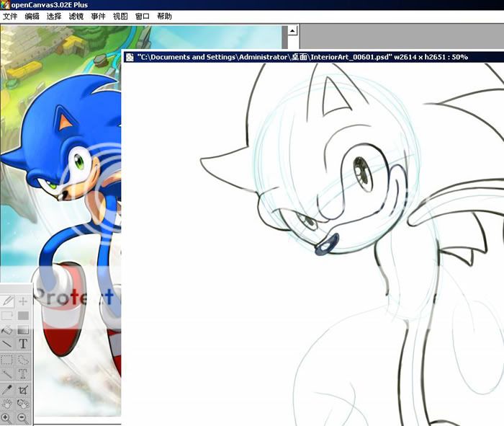The height and width of the screenshot is (426, 504).
Task: Choose the Gradient tool
Action: coord(23,330)
